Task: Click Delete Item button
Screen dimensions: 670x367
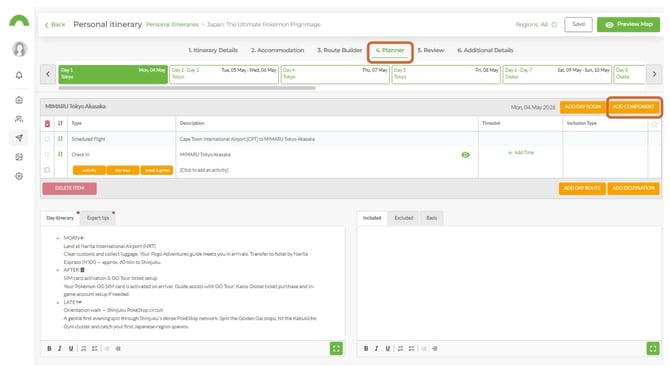Action: click(x=70, y=188)
